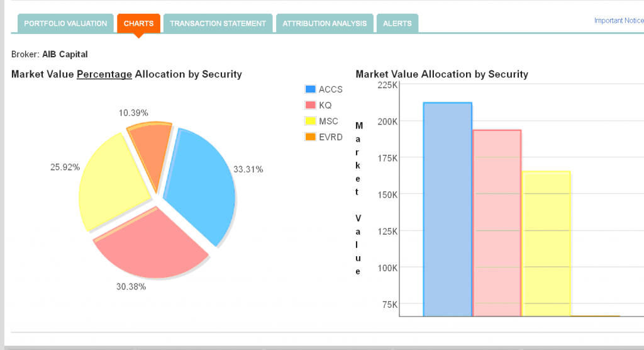
Task: Click the EVRD orange legend swatch
Action: tap(311, 137)
